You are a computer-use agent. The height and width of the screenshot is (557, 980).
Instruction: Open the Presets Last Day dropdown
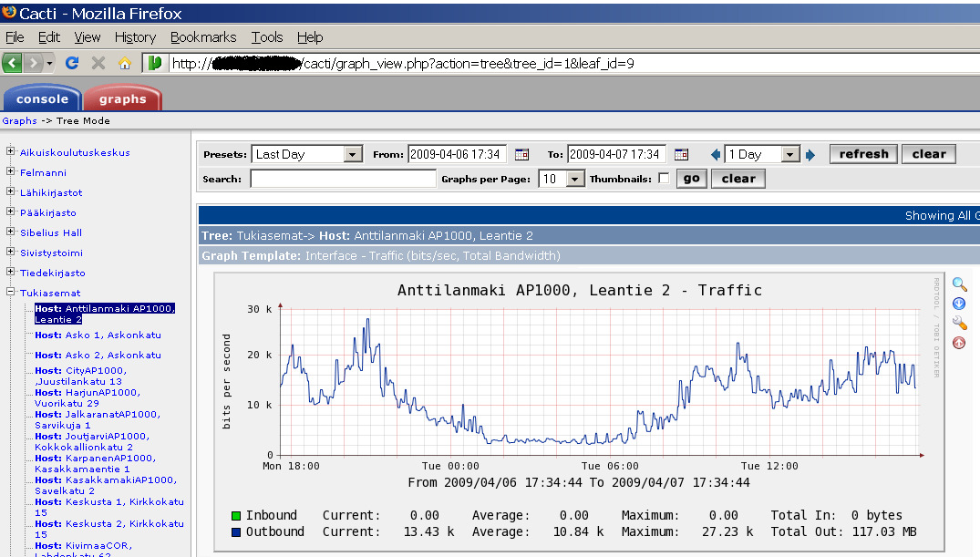coord(307,154)
